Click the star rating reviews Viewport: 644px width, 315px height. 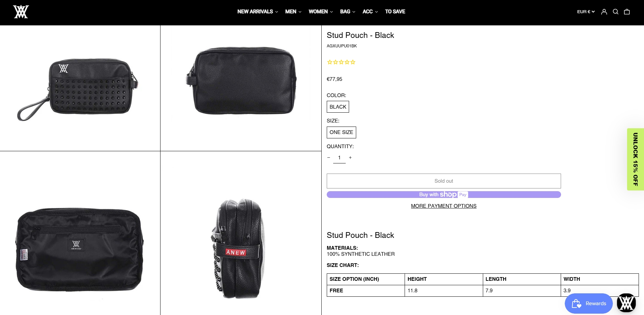point(341,62)
